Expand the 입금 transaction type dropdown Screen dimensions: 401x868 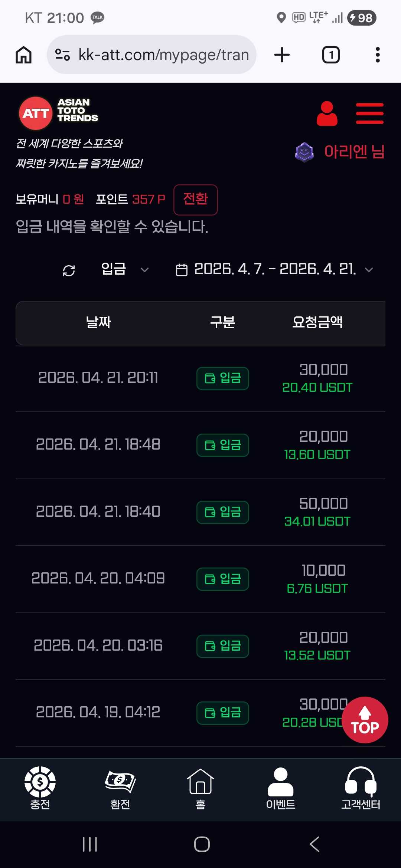pyautogui.click(x=124, y=269)
